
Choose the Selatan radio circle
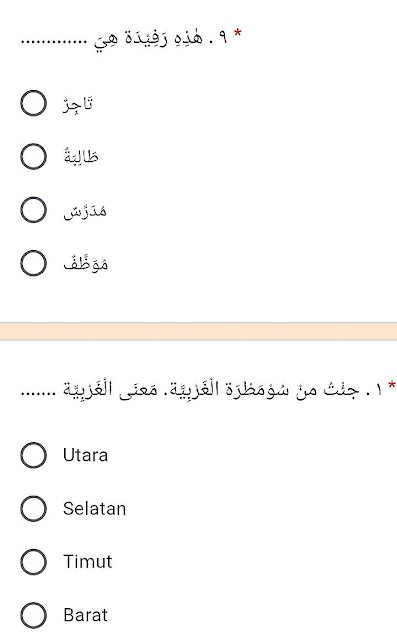click(x=33, y=508)
